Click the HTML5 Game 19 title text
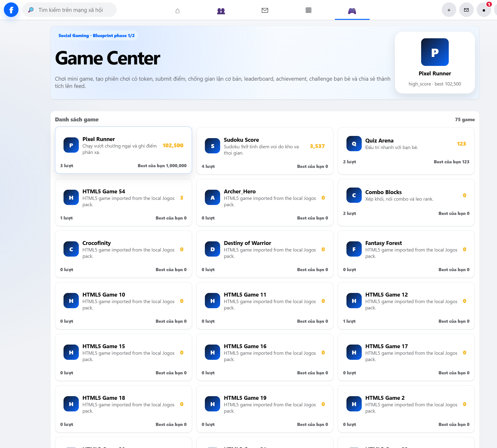Screen dimensions: 497x448 (x=245, y=398)
